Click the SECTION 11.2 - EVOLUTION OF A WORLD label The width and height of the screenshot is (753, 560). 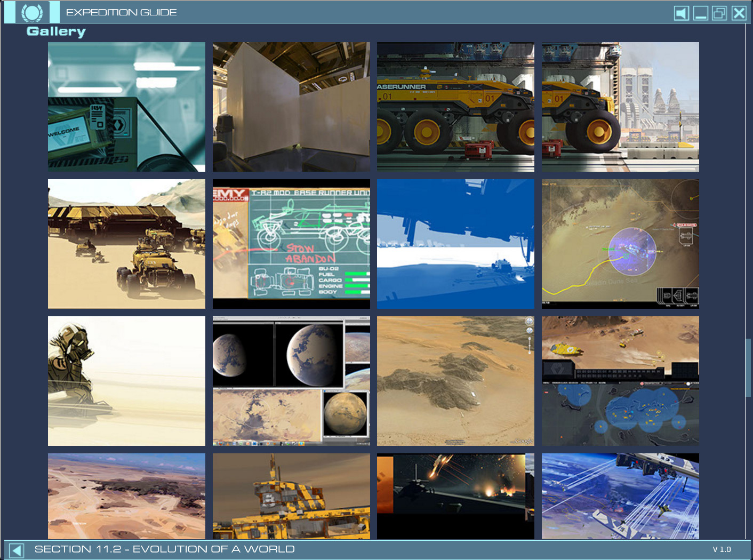pos(164,548)
